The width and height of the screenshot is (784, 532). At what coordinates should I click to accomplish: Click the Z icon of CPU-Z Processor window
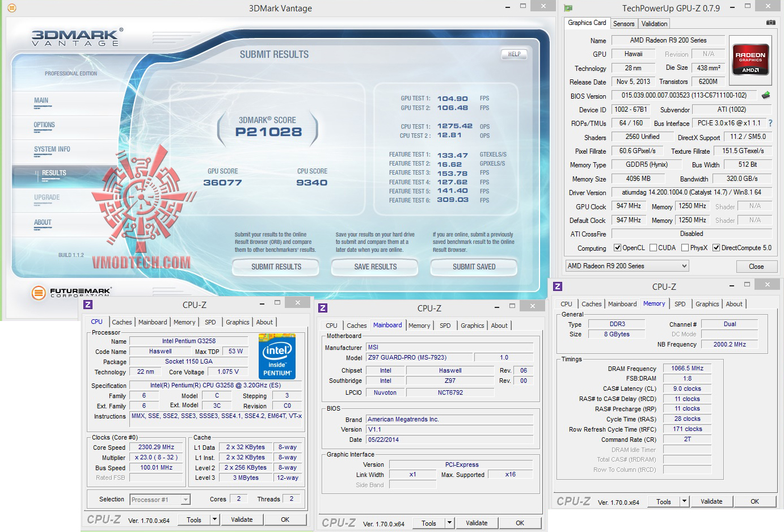[88, 305]
